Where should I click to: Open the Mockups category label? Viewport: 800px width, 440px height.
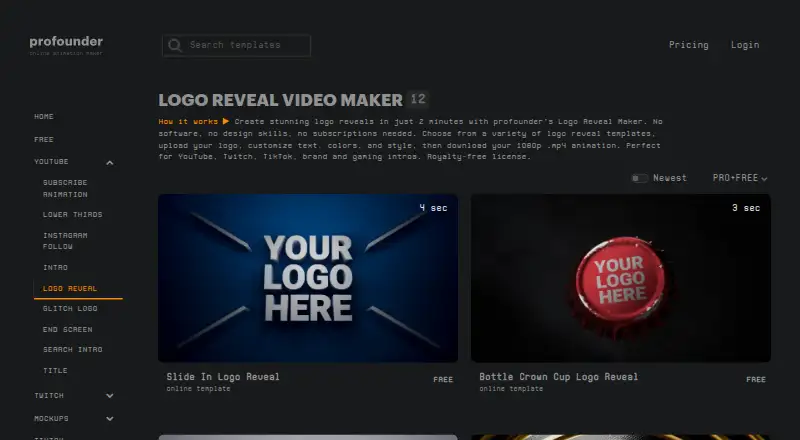click(51, 419)
